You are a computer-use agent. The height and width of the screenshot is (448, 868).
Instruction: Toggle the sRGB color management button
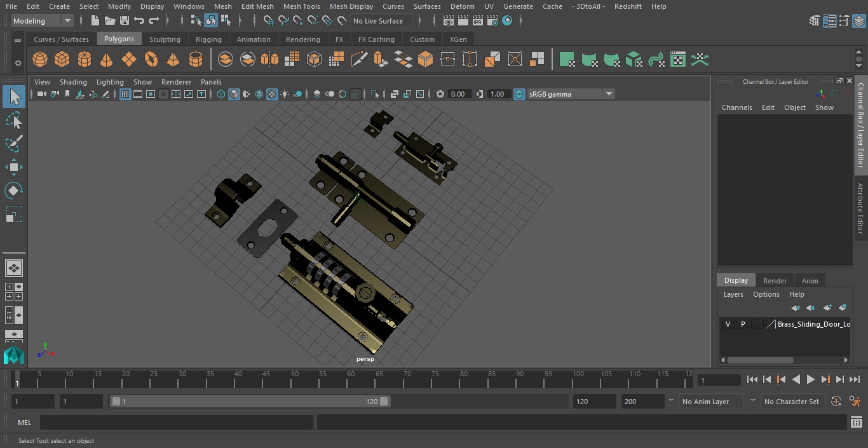519,94
